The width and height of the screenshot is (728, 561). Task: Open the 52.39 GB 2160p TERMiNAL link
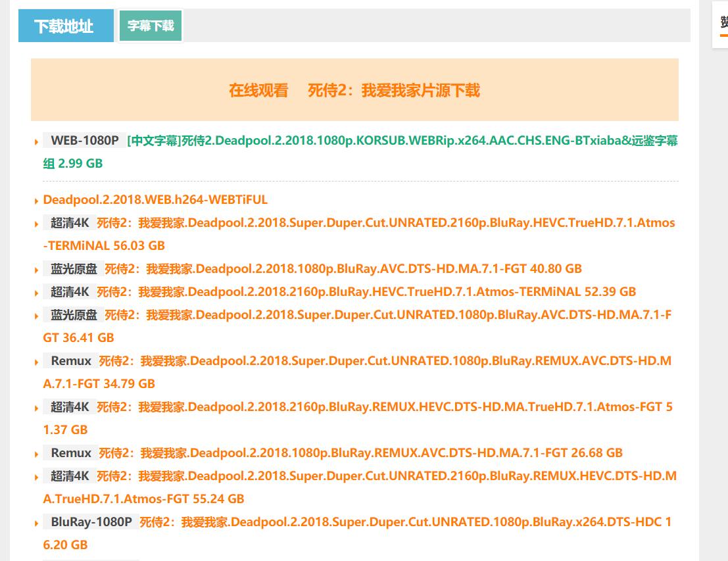point(366,291)
